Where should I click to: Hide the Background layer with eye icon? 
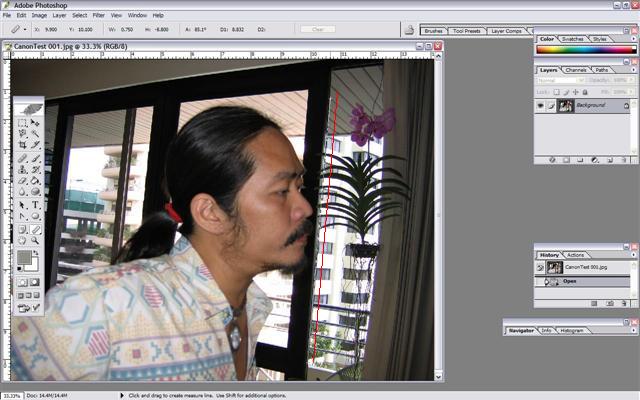(x=541, y=105)
